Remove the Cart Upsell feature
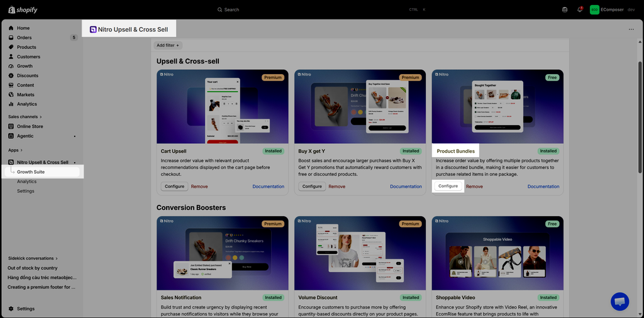644x318 pixels. (199, 186)
